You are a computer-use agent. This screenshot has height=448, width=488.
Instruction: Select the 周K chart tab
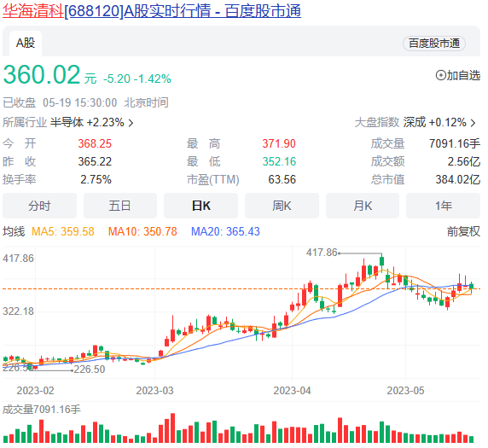click(282, 206)
